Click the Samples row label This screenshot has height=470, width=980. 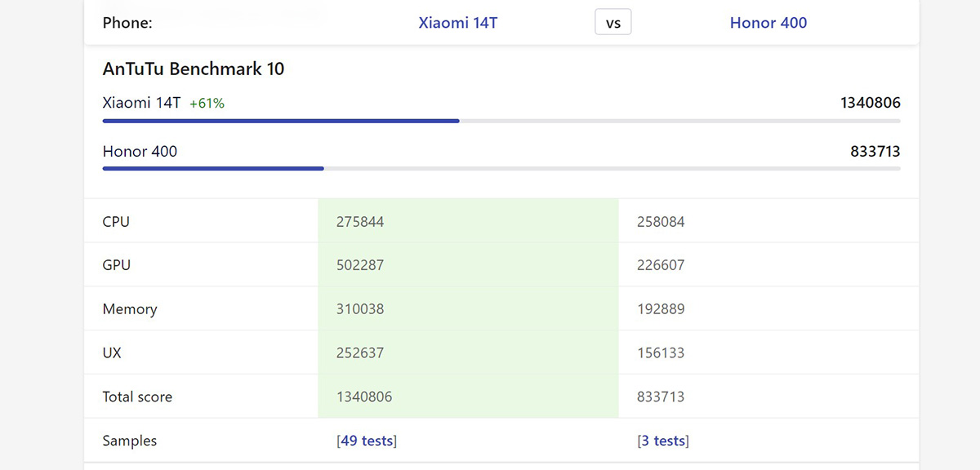point(130,441)
